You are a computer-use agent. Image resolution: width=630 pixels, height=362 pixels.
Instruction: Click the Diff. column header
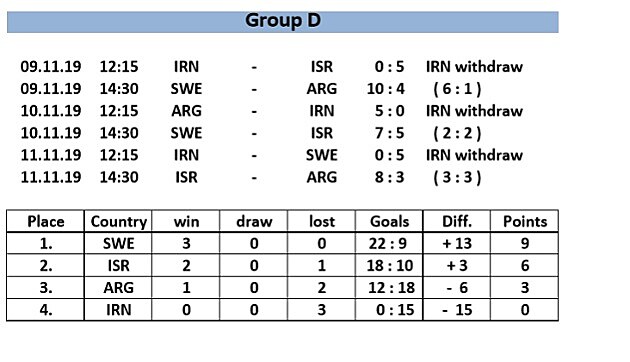click(x=457, y=221)
